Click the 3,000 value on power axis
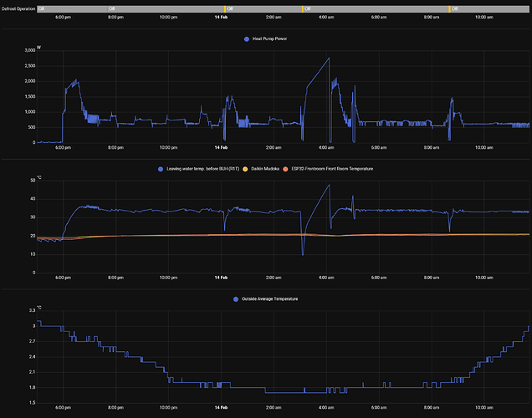The width and height of the screenshot is (532, 418). pos(30,50)
